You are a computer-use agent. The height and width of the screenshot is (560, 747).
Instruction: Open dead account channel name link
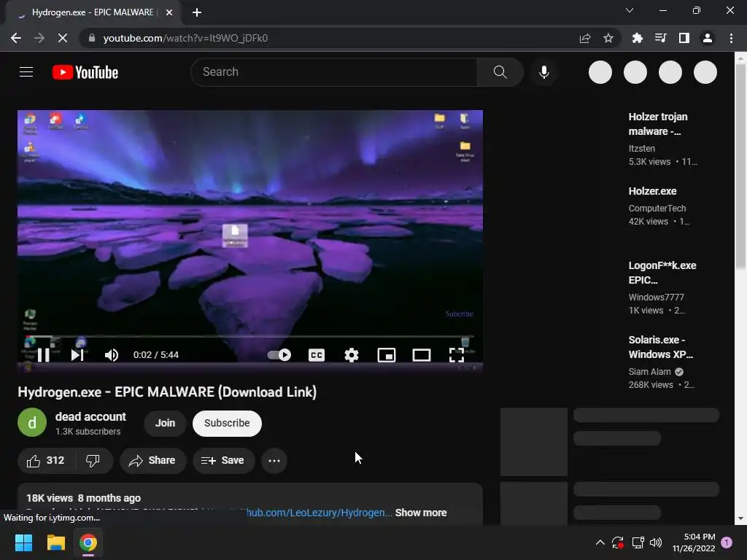coord(90,416)
